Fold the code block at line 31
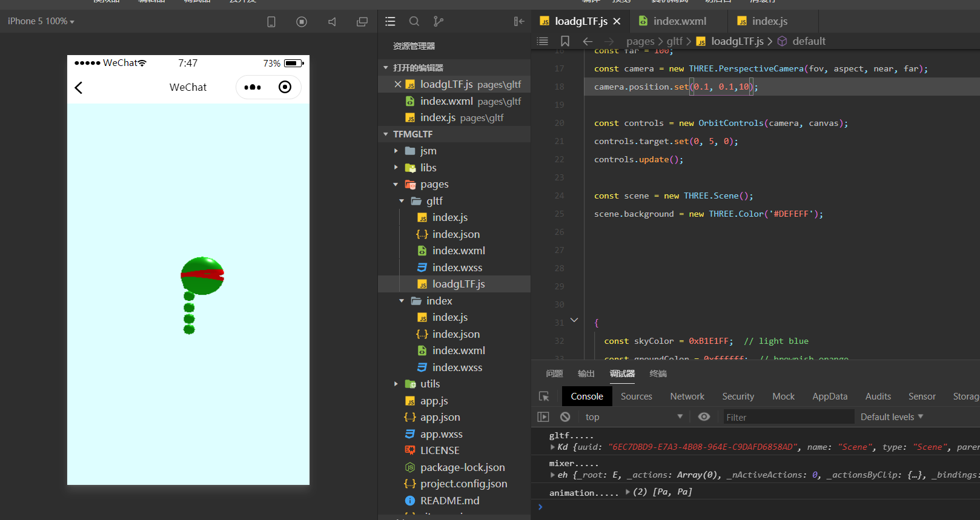 coord(574,320)
